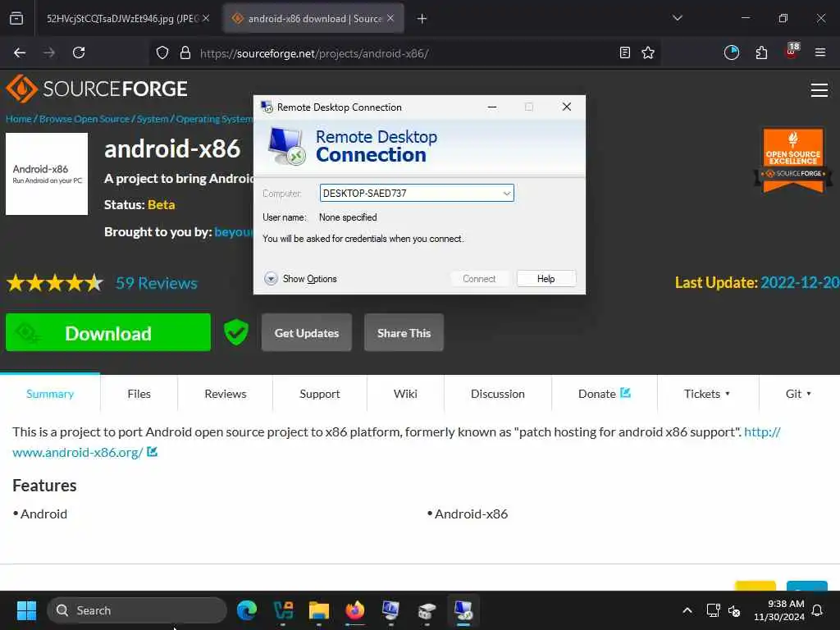Click the address bar URL field
This screenshot has width=840, height=630.
406,53
